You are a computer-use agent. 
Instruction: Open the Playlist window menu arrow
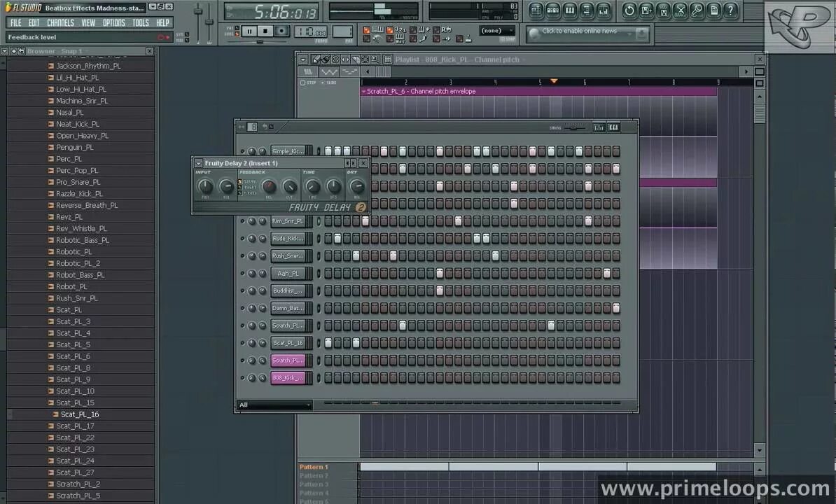[x=303, y=59]
